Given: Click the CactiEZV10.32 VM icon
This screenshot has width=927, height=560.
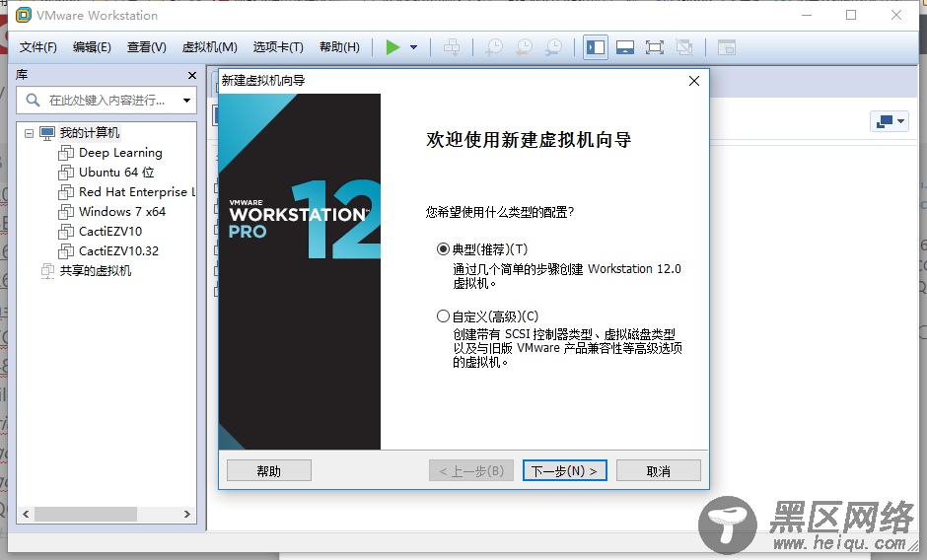Looking at the screenshot, I should point(66,251).
